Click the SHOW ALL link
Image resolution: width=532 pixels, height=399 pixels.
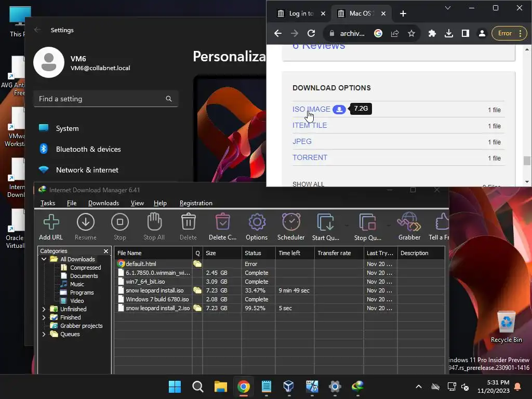[x=309, y=184]
